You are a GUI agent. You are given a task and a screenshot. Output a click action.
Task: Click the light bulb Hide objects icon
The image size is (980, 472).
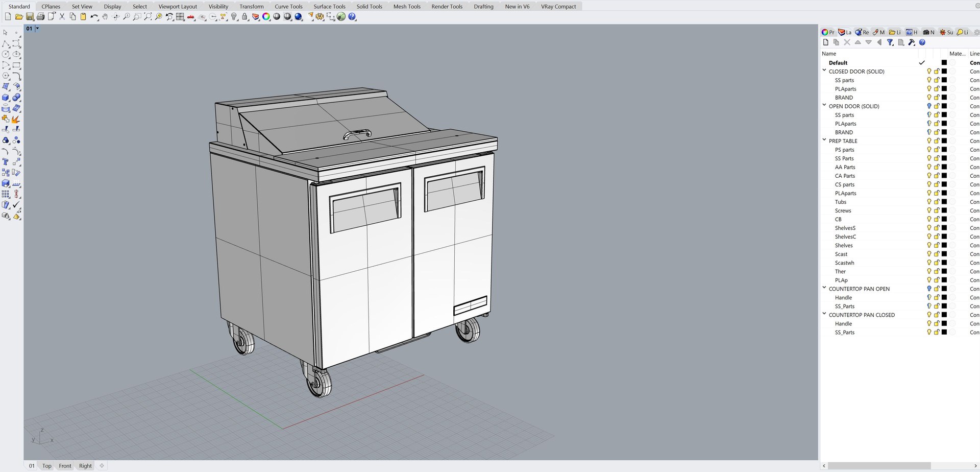[x=234, y=16]
